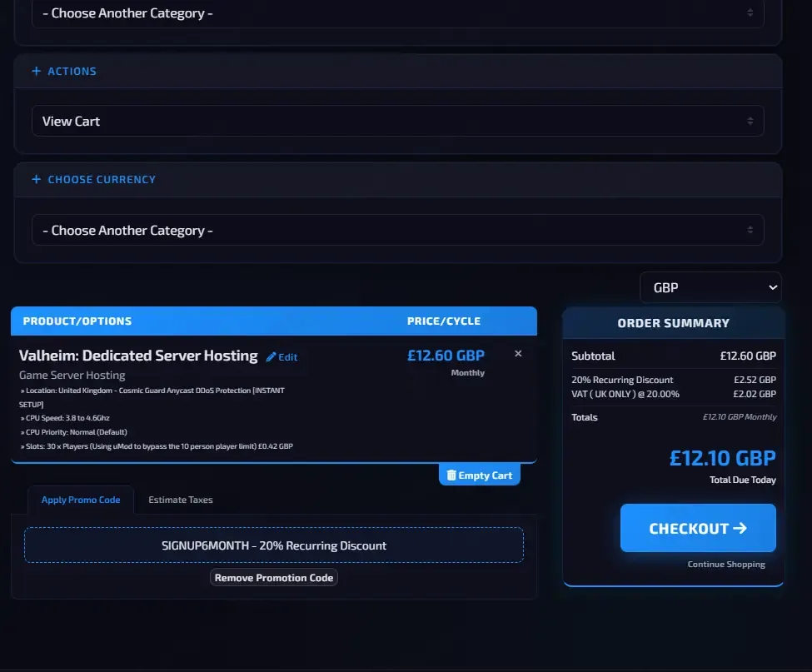The width and height of the screenshot is (812, 672).
Task: Click the PRODUCT/OPTIONS column header
Action: (x=77, y=321)
